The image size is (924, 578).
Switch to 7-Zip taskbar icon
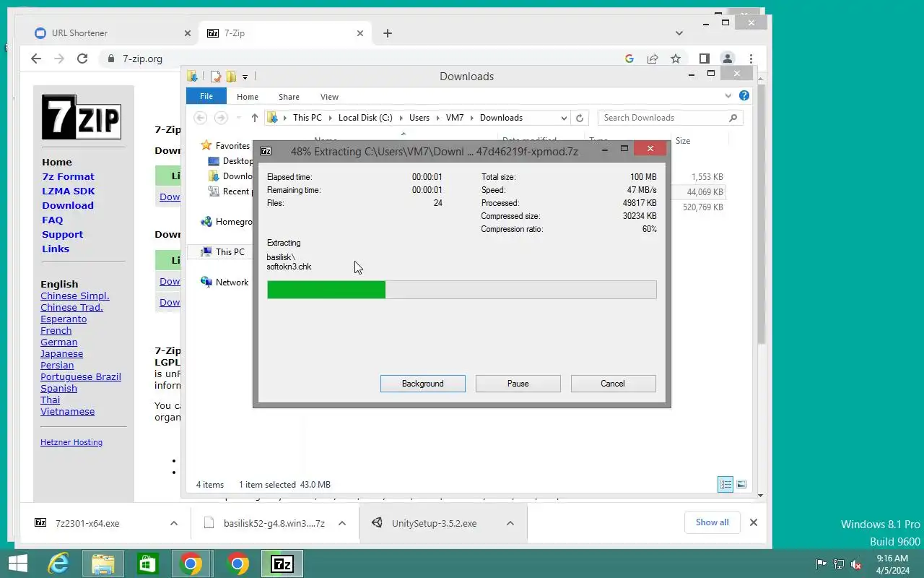click(282, 564)
